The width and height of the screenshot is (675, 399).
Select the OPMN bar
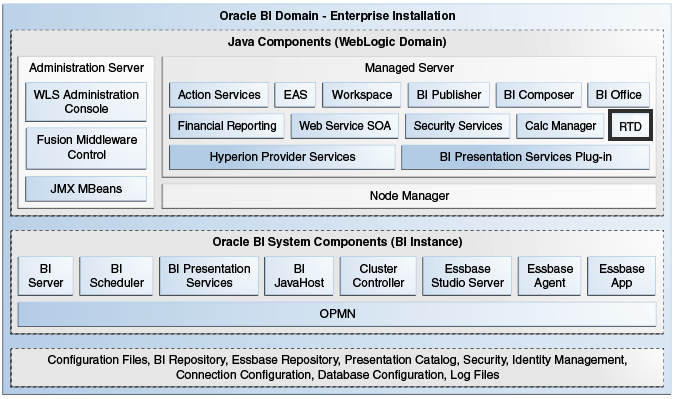(x=337, y=314)
